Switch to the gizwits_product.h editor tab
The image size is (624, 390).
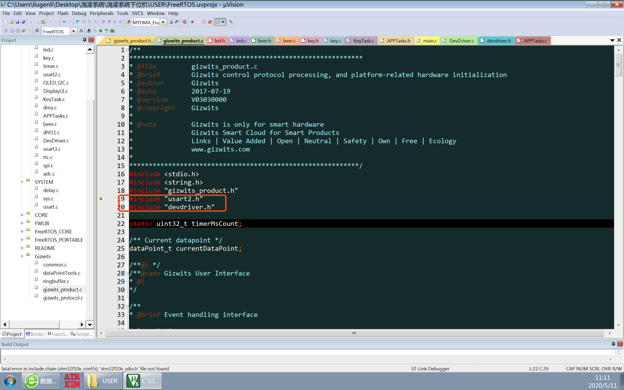[x=129, y=41]
